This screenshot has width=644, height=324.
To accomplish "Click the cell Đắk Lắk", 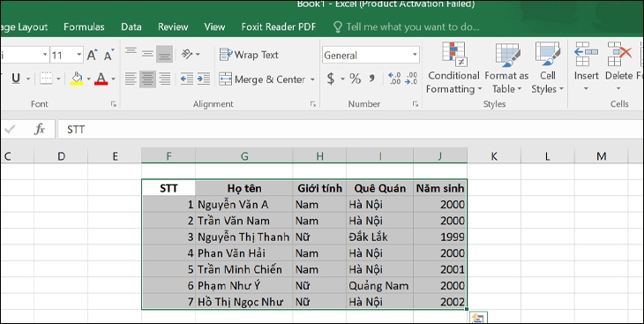I will click(380, 237).
